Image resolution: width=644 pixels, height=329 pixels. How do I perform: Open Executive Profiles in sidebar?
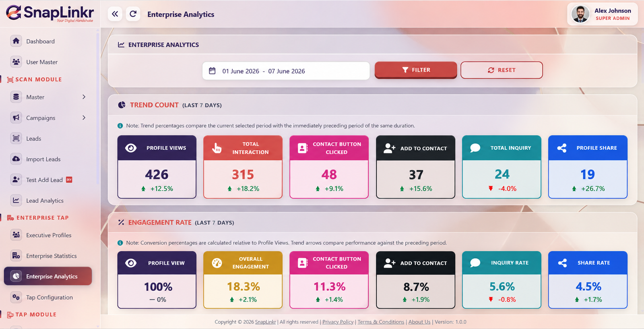coord(48,235)
